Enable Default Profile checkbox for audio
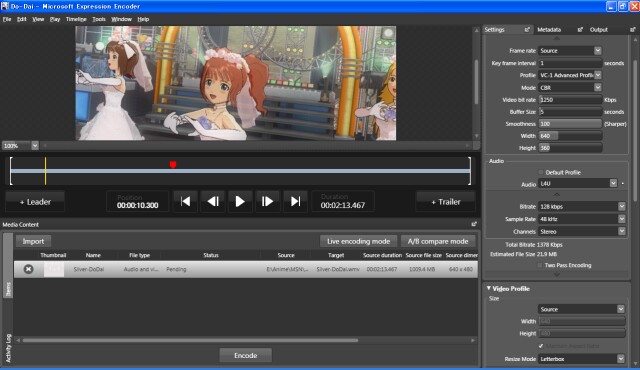The image size is (640, 370). 541,172
